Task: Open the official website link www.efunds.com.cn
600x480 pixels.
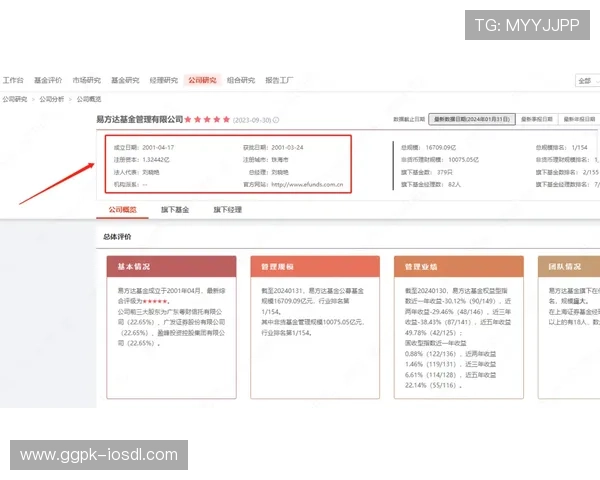Action: click(x=307, y=184)
